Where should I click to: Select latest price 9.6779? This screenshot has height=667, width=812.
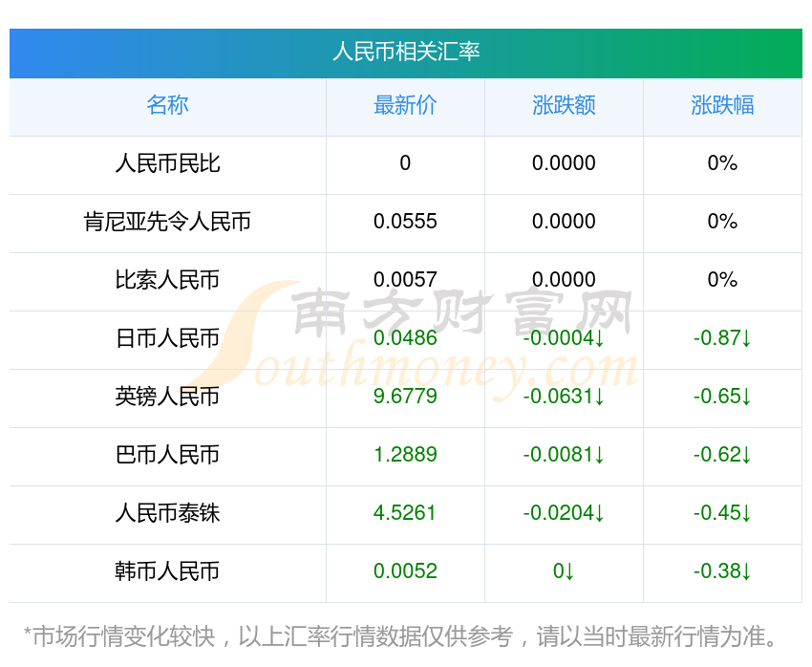pos(405,397)
